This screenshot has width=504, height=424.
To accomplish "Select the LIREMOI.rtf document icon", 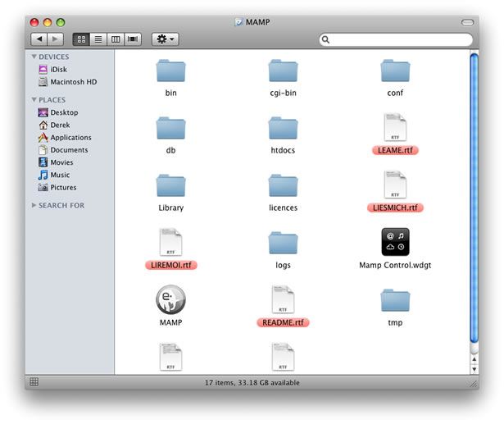I will [170, 242].
